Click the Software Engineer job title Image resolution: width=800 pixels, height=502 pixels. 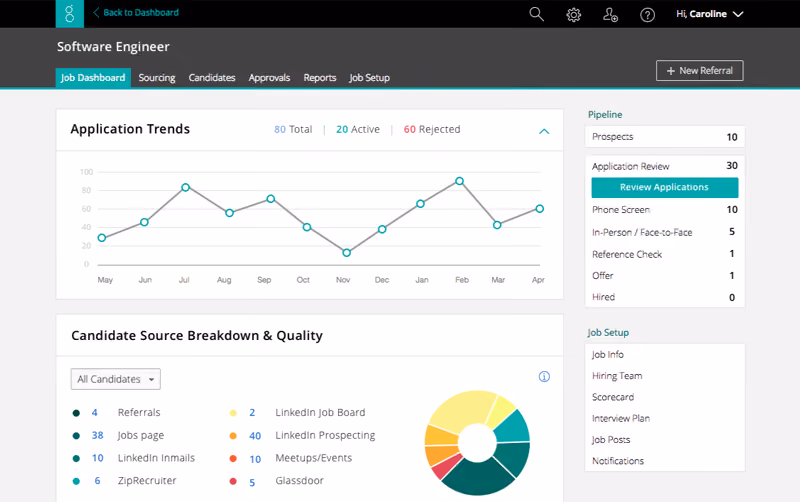point(113,46)
